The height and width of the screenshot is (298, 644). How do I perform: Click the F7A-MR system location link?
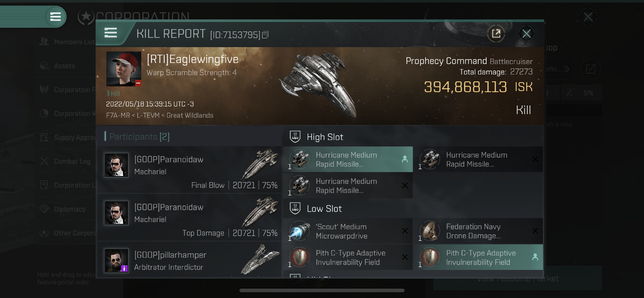118,116
